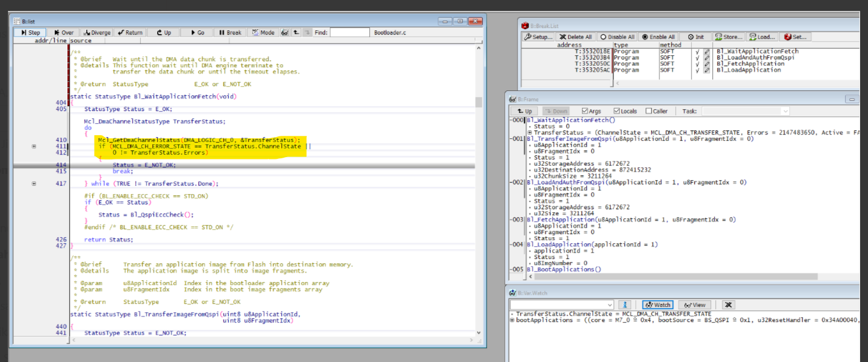Click the scroll-up arrow of source listing
This screenshot has height=362, width=868.
tap(479, 48)
